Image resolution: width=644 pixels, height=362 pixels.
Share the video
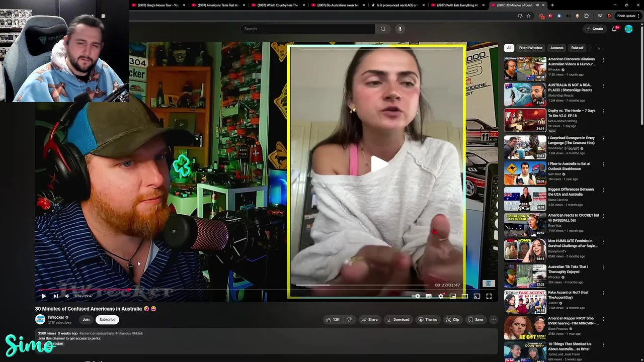369,320
